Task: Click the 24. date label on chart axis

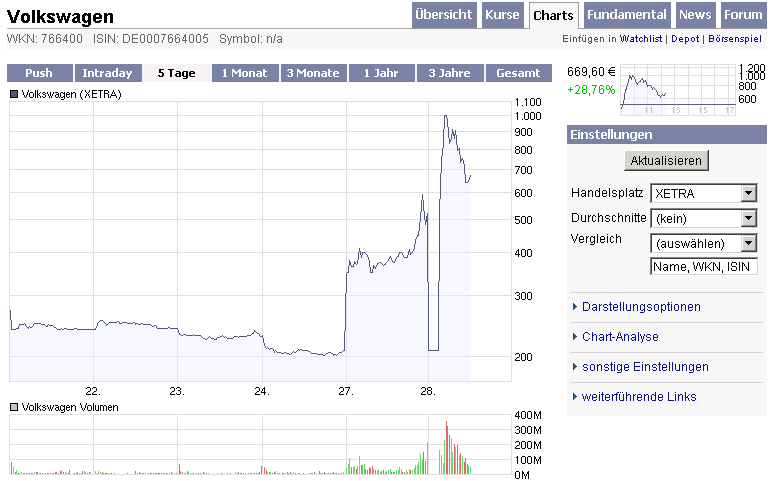Action: (x=261, y=391)
